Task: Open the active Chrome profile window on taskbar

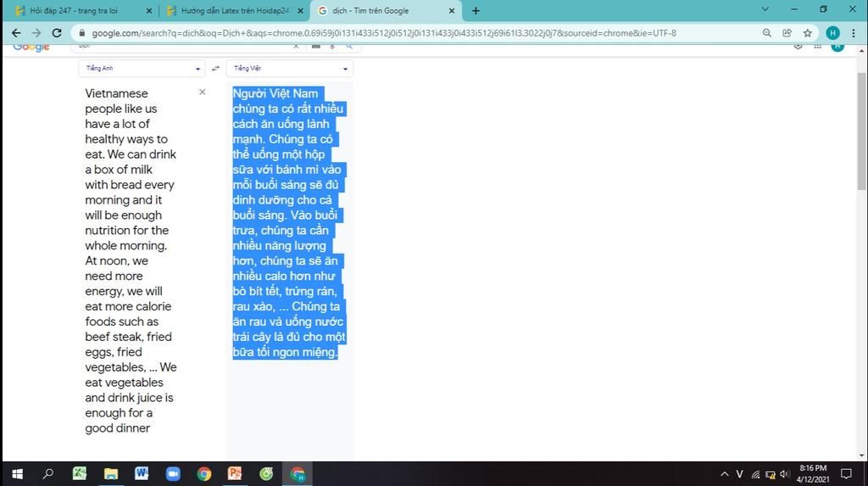Action: click(298, 474)
